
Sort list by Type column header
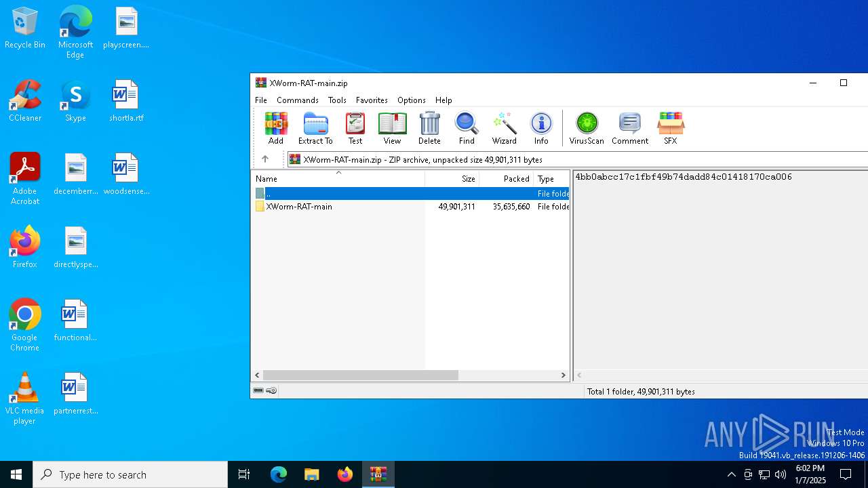click(x=551, y=179)
